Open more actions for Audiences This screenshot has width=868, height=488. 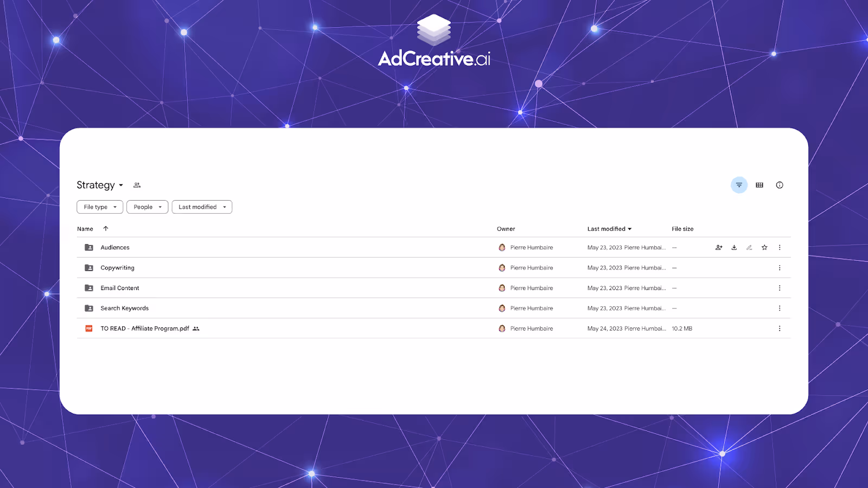pyautogui.click(x=780, y=247)
